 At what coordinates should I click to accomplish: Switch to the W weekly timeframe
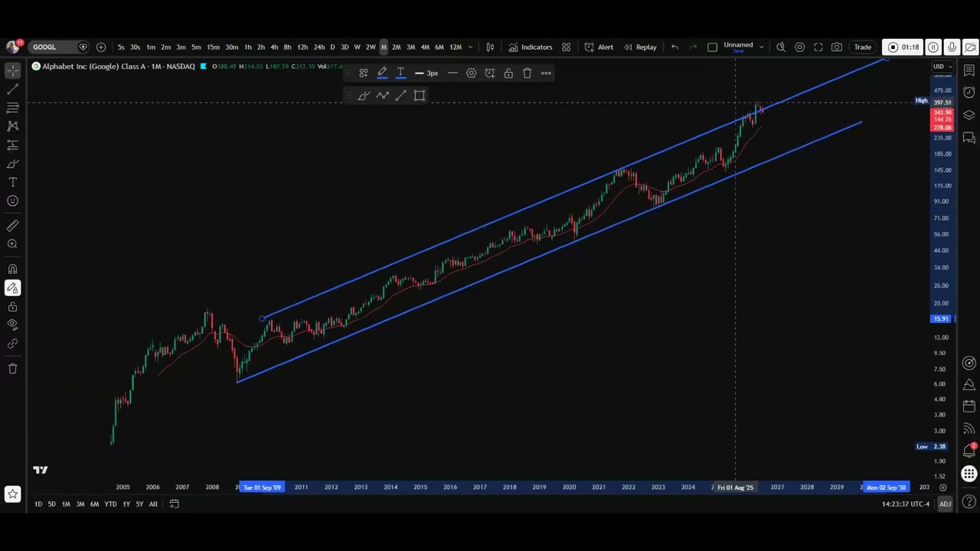pyautogui.click(x=357, y=47)
